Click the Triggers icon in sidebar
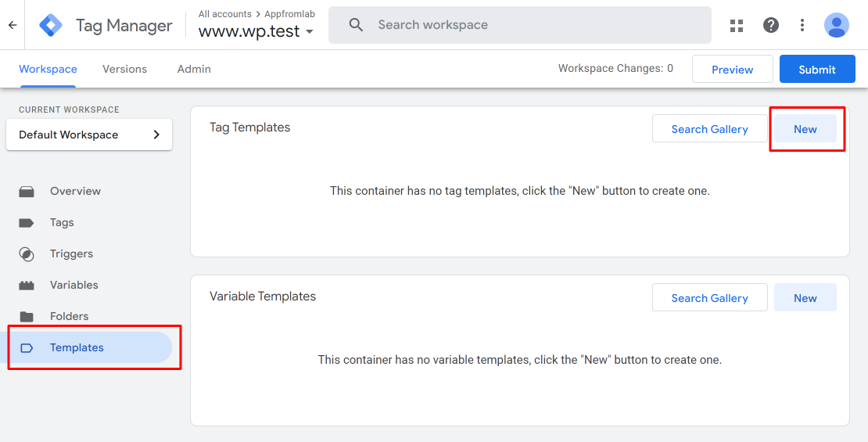Image resolution: width=868 pixels, height=442 pixels. [27, 254]
